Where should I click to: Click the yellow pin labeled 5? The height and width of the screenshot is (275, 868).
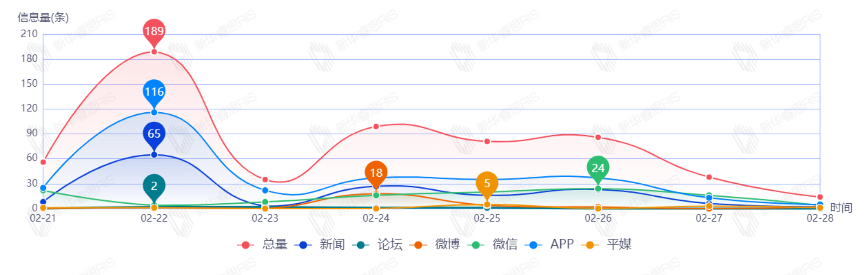click(487, 183)
